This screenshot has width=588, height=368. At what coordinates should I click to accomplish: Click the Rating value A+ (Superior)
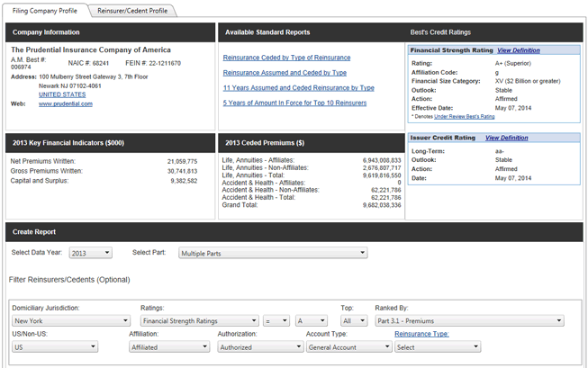513,63
